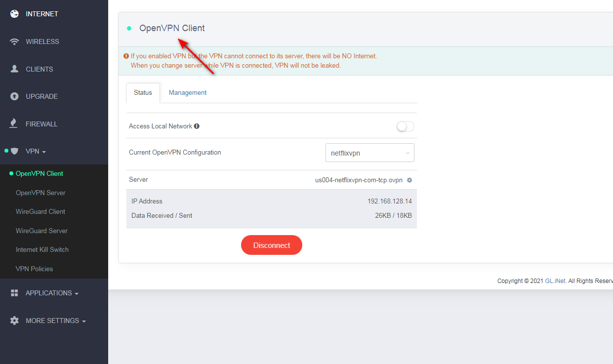Open Internet Kill Switch settings
Image resolution: width=613 pixels, height=364 pixels.
[42, 249]
